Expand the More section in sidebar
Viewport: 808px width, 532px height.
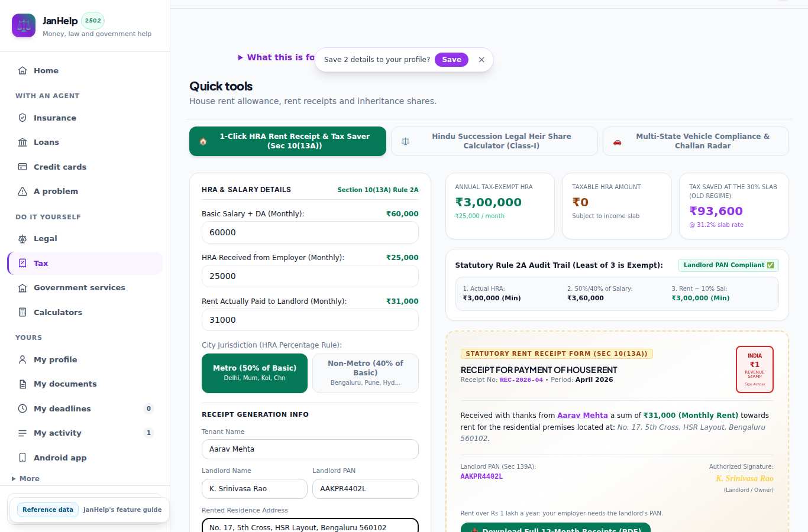pos(25,478)
